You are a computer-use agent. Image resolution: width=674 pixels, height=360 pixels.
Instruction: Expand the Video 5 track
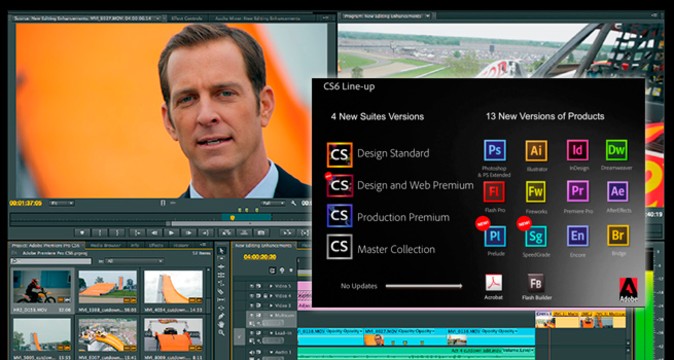(271, 285)
